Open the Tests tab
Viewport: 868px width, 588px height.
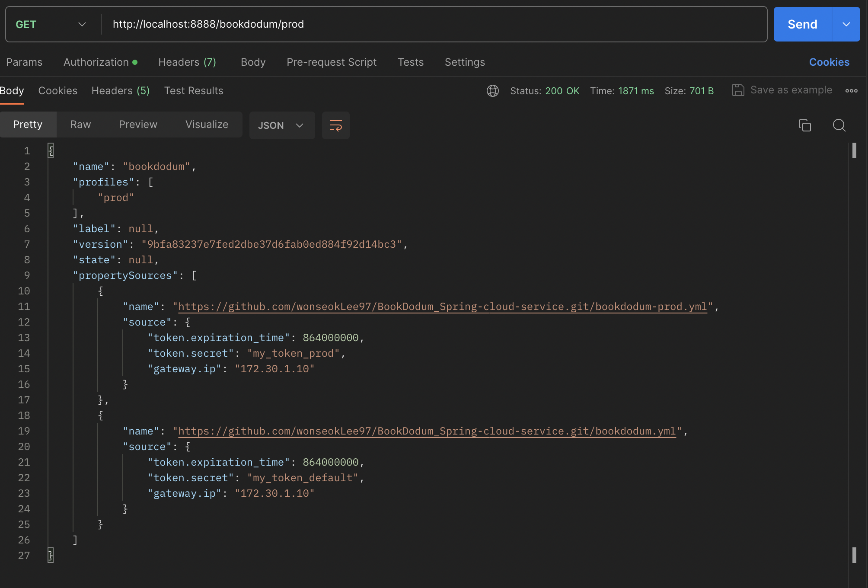pos(410,62)
